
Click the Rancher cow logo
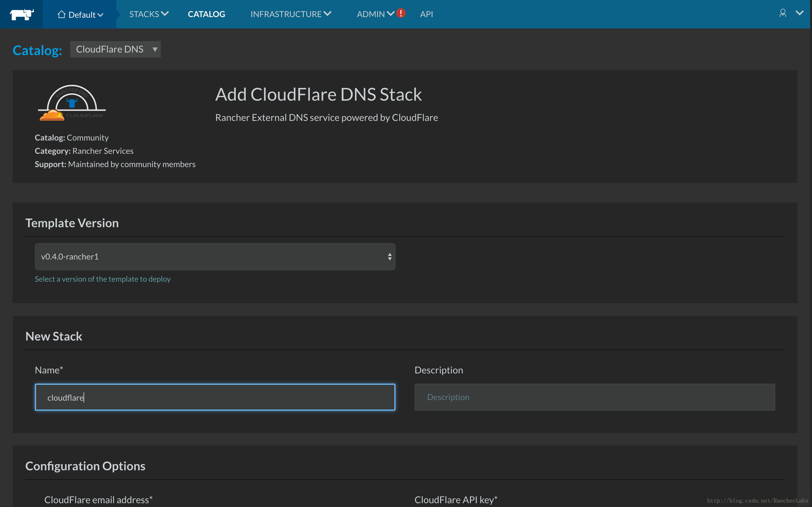click(x=22, y=14)
